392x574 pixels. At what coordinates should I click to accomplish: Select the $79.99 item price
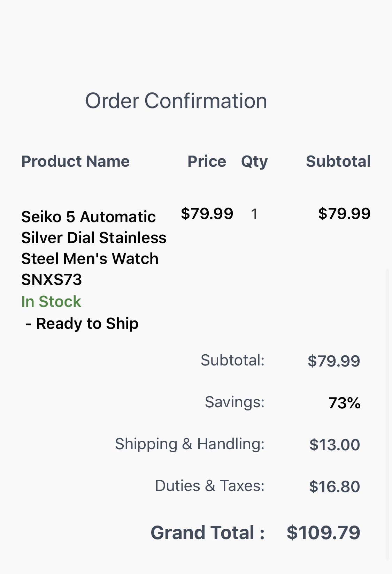click(x=207, y=213)
